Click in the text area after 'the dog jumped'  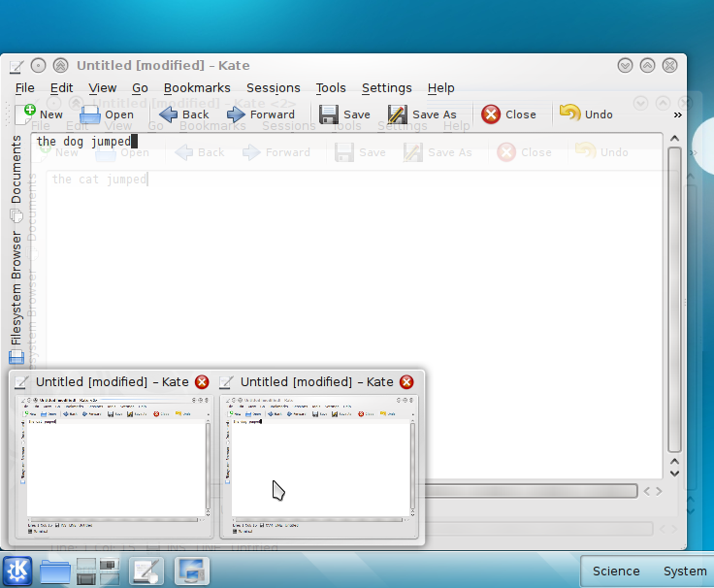coord(135,142)
